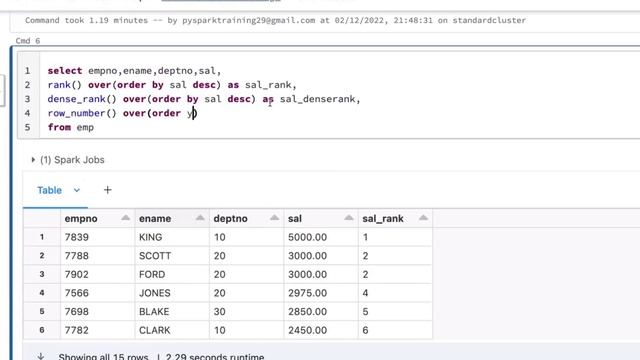This screenshot has height=360, width=640.
Task: Sort by the sal column arrow
Action: coord(349,218)
